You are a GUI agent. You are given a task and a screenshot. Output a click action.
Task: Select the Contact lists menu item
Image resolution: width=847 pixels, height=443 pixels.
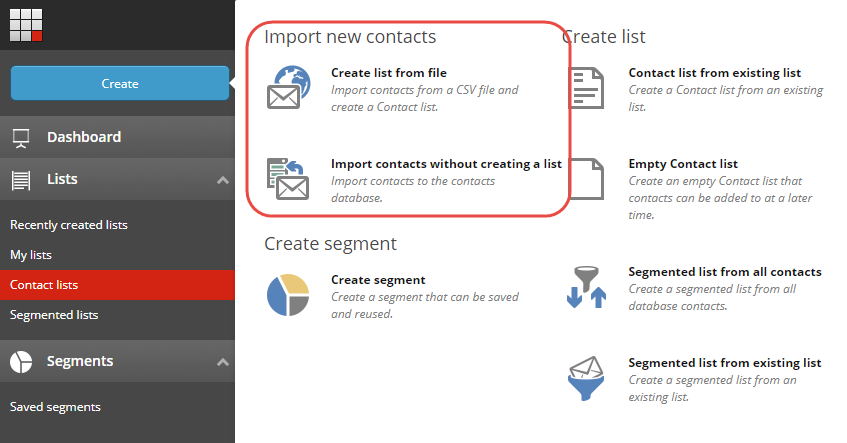[117, 285]
